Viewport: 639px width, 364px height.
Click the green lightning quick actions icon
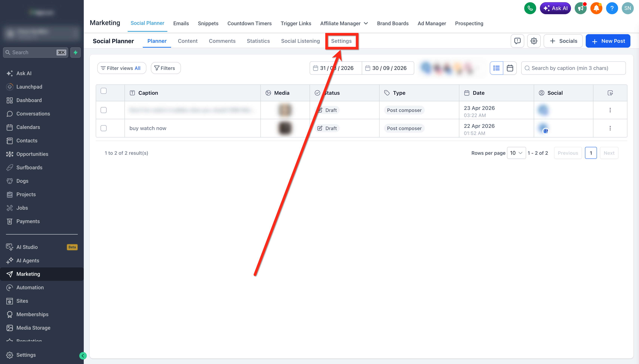pyautogui.click(x=76, y=53)
